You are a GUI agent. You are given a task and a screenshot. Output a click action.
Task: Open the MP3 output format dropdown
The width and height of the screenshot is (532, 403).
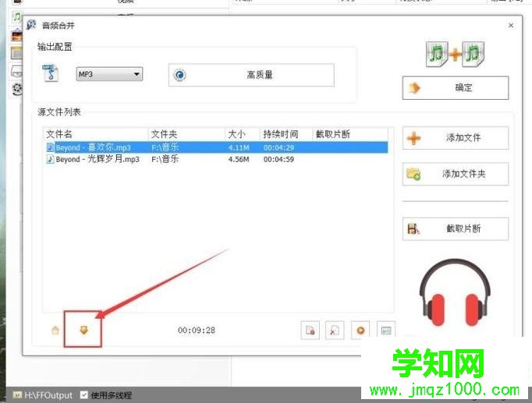coord(109,74)
